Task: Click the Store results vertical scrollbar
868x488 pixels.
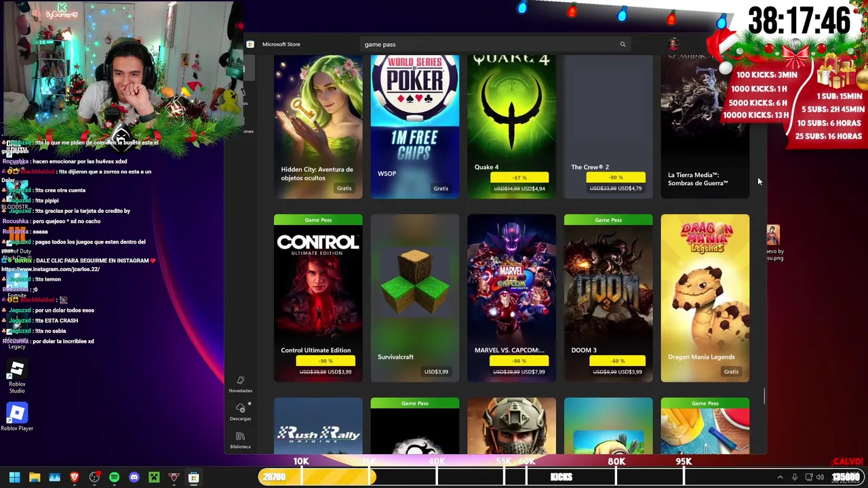Action: pyautogui.click(x=764, y=396)
